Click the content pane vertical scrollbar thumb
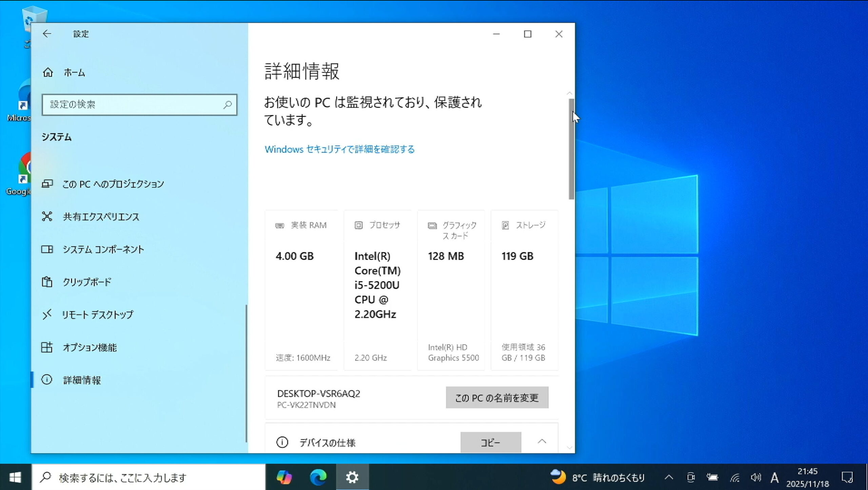 (571, 149)
